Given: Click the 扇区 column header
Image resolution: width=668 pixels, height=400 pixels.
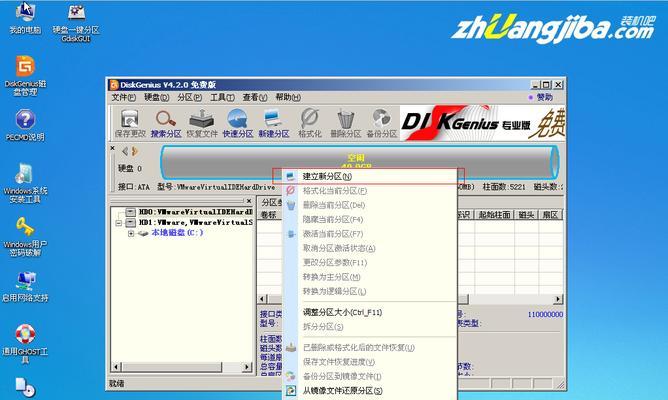Looking at the screenshot, I should 550,215.
